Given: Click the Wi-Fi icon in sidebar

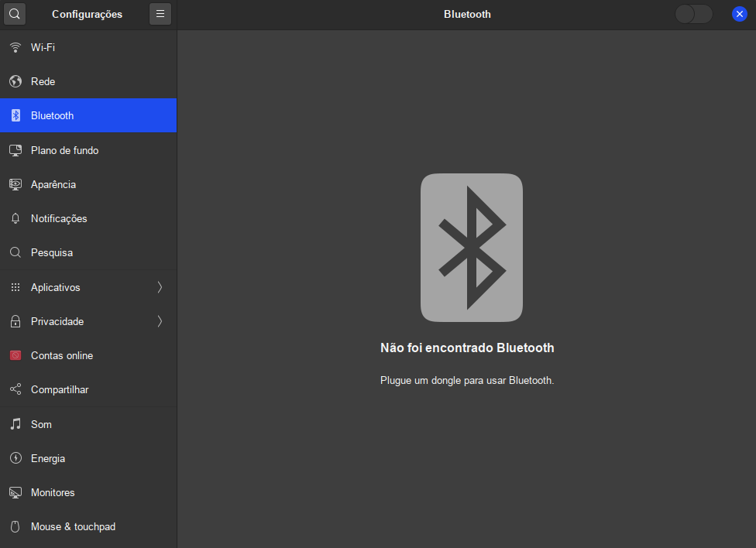Looking at the screenshot, I should coord(15,47).
